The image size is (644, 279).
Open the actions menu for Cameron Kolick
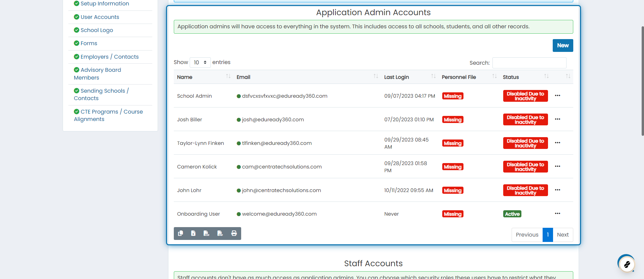click(x=557, y=166)
